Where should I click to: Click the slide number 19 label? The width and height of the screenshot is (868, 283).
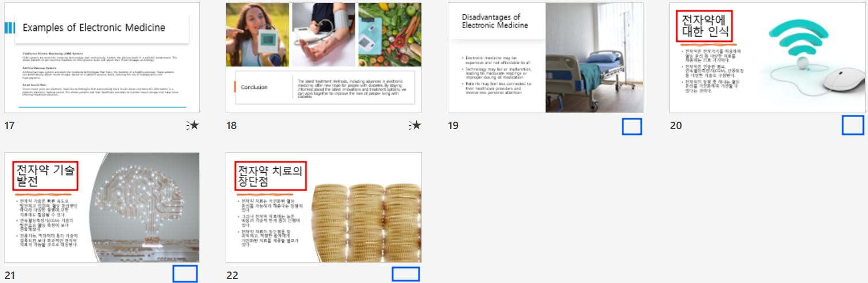coord(454,125)
